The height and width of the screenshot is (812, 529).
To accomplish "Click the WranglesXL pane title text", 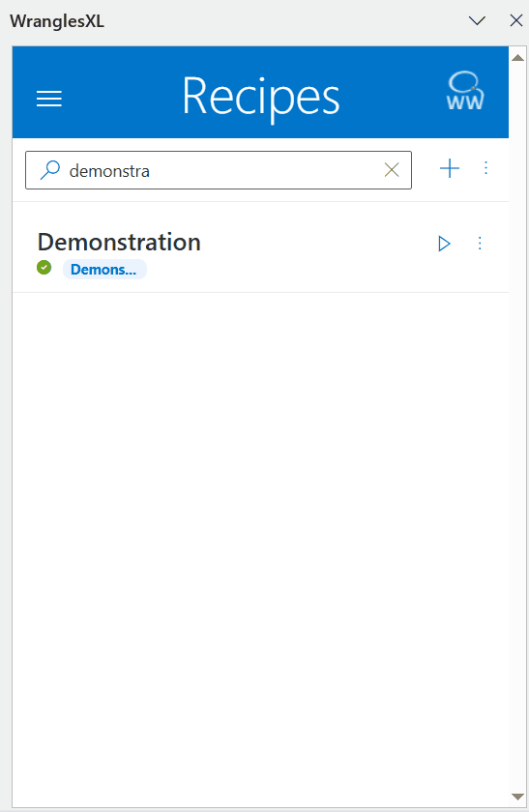I will tap(57, 21).
